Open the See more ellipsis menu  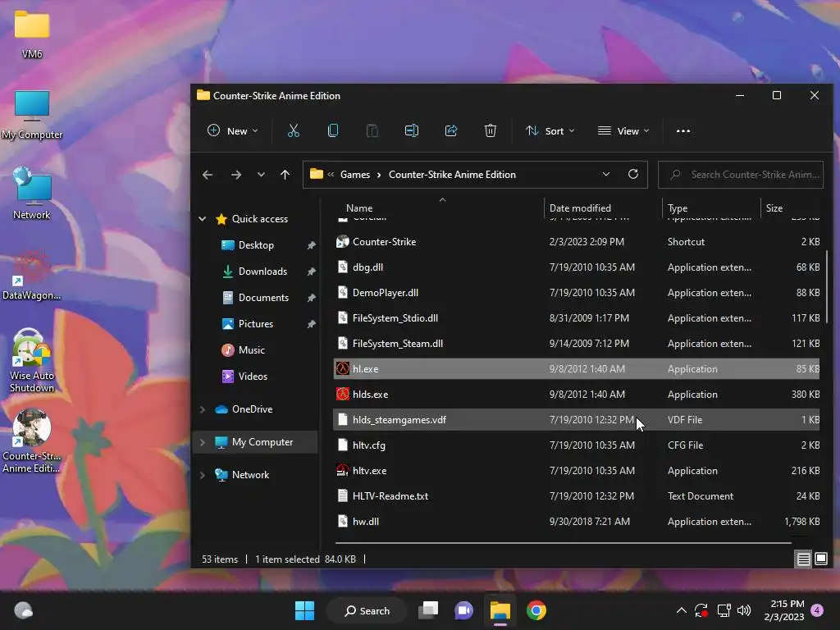coord(683,130)
